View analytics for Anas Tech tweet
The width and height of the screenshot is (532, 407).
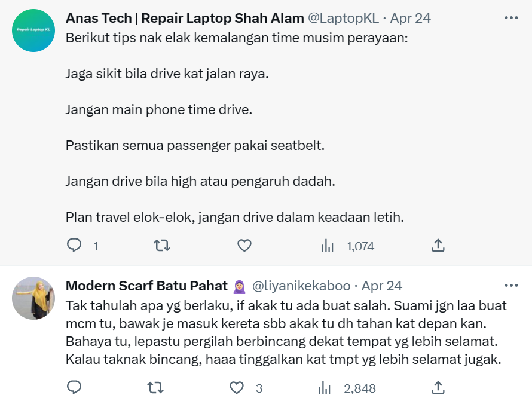328,246
